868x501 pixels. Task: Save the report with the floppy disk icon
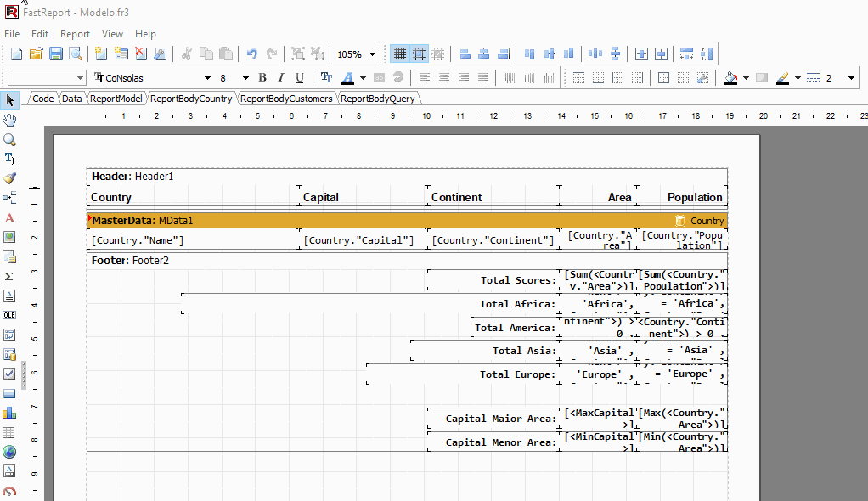[55, 53]
